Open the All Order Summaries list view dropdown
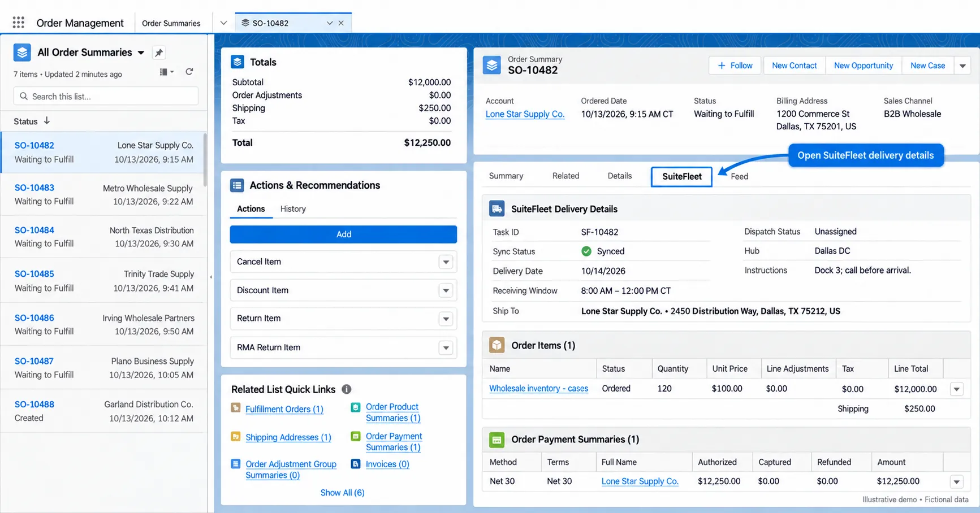This screenshot has width=980, height=513. [x=141, y=53]
